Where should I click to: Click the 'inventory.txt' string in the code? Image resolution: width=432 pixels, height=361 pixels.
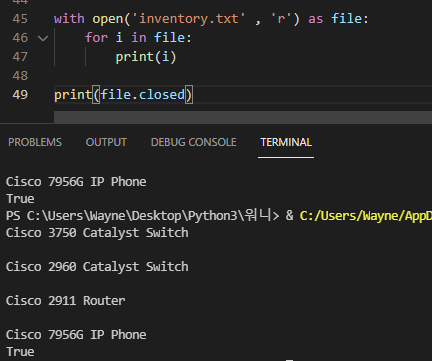pyautogui.click(x=189, y=19)
